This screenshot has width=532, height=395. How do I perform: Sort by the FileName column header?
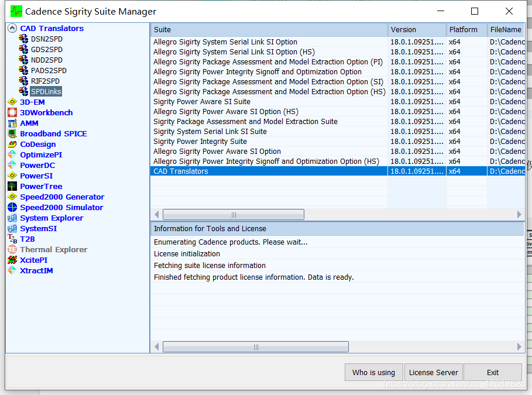[506, 29]
